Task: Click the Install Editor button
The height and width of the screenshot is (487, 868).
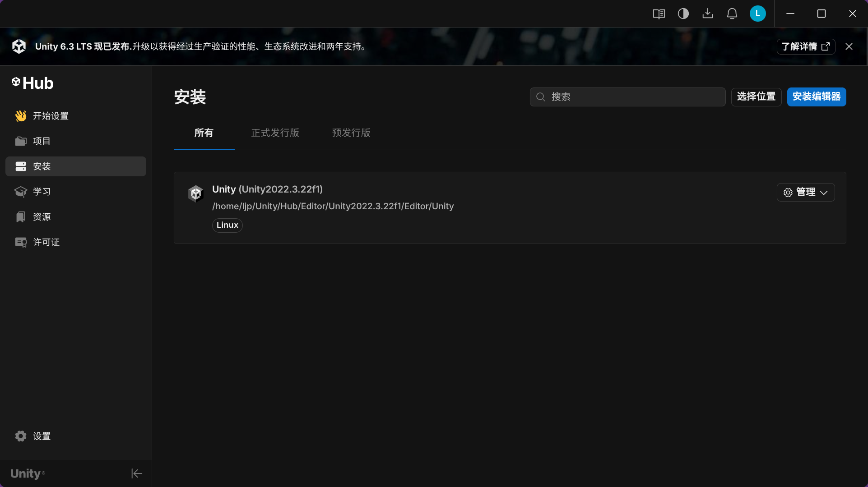Action: pos(816,97)
